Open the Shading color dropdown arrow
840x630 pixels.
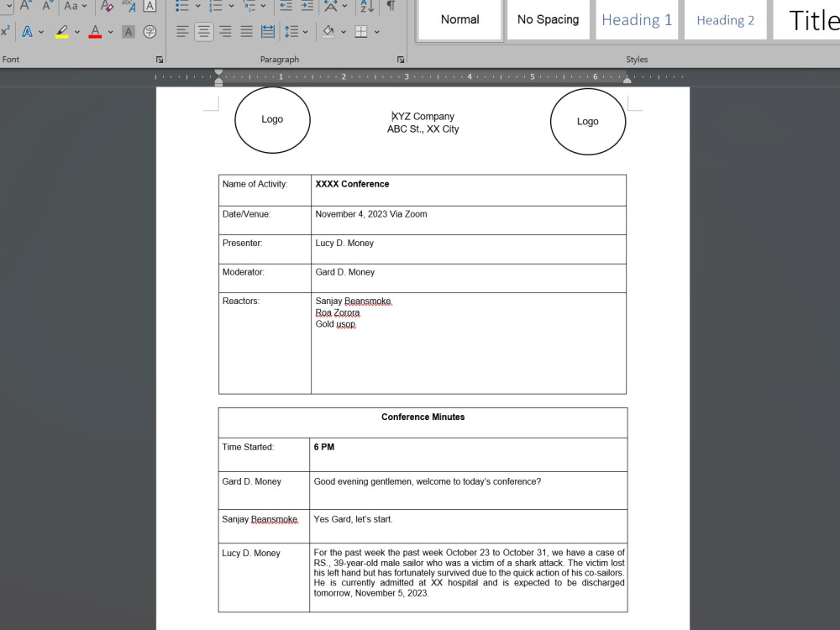point(343,32)
